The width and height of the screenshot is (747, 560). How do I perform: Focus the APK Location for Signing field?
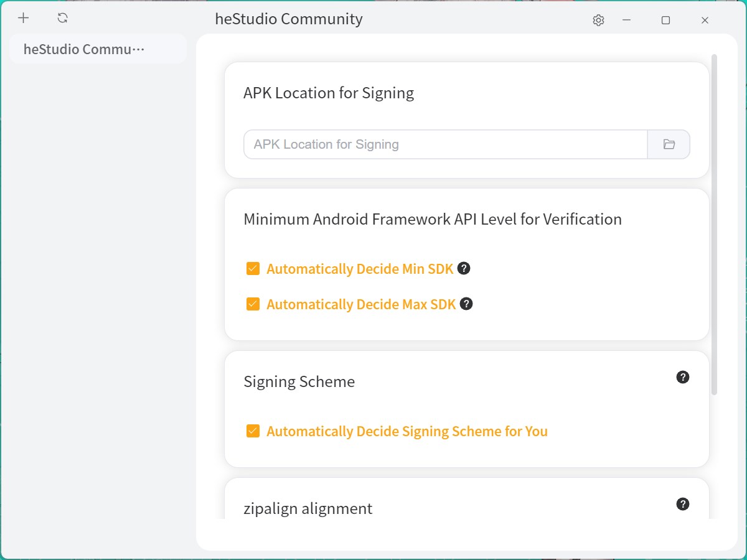coord(446,144)
